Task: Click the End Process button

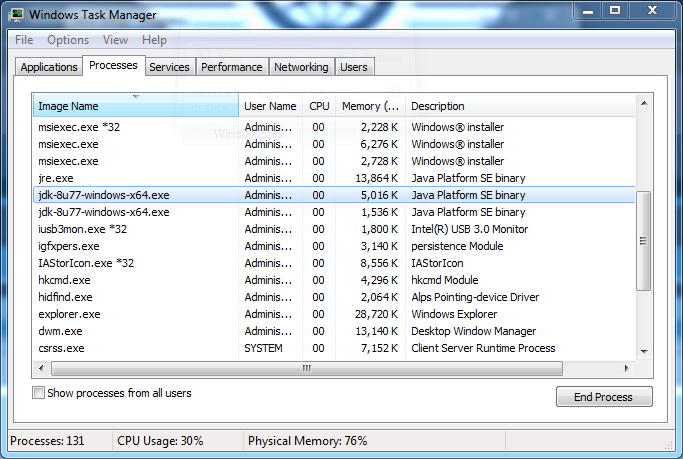Action: pyautogui.click(x=604, y=397)
